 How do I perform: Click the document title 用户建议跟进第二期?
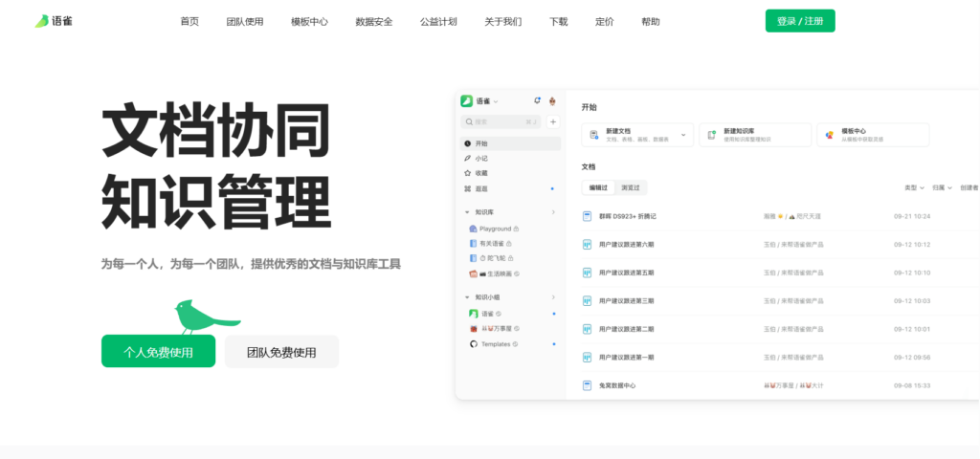tap(626, 329)
